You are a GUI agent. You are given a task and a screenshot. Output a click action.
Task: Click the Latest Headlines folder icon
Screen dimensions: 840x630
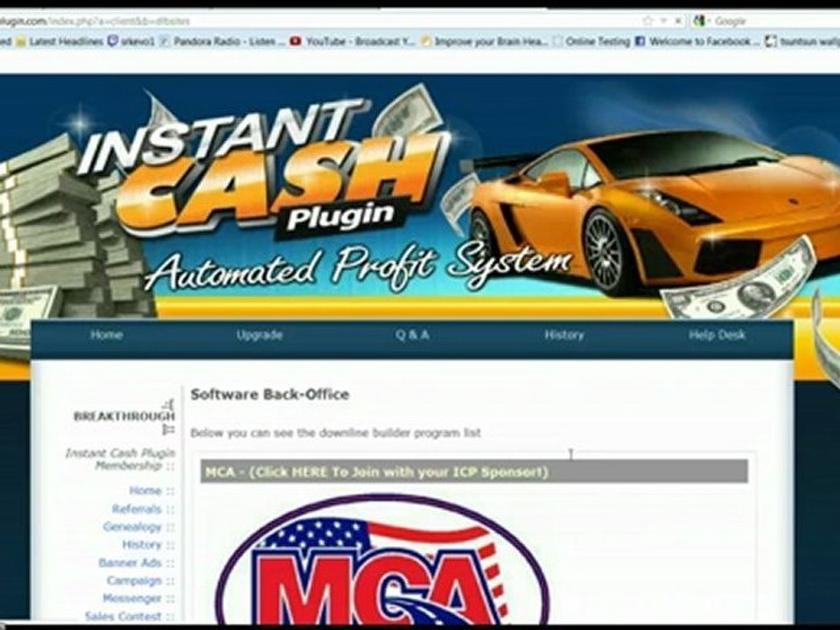pyautogui.click(x=21, y=41)
